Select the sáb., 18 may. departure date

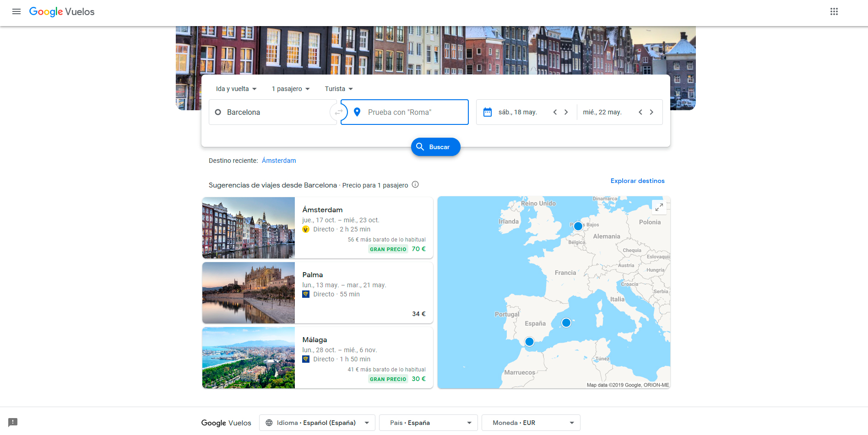click(x=518, y=112)
